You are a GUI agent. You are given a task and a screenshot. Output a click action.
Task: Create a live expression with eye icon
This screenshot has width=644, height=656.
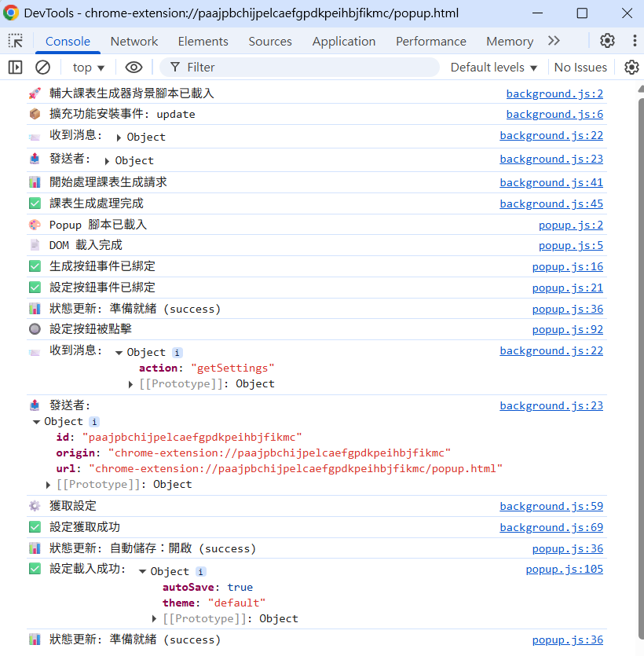click(134, 68)
